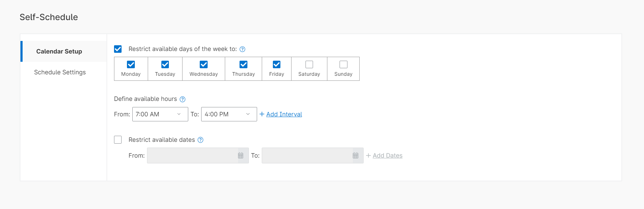644x209 pixels.
Task: Open the To time dropdown showing 4:00 PM
Action: [229, 114]
